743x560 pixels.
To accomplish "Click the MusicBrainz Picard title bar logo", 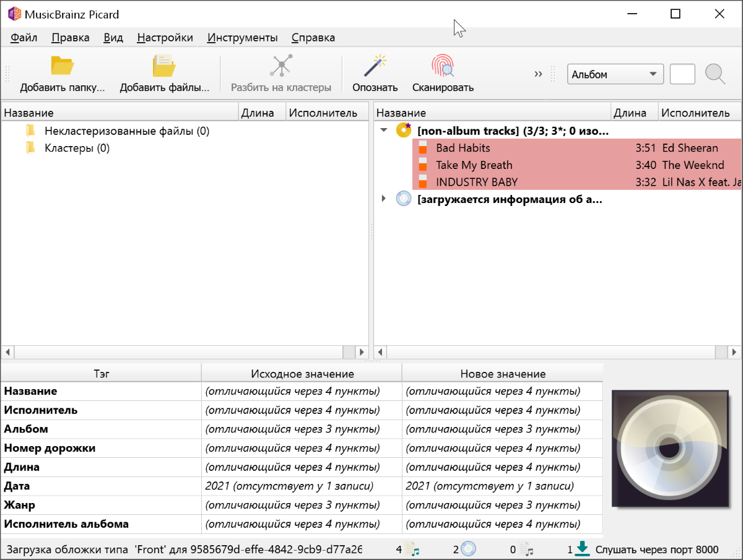I will tap(14, 14).
